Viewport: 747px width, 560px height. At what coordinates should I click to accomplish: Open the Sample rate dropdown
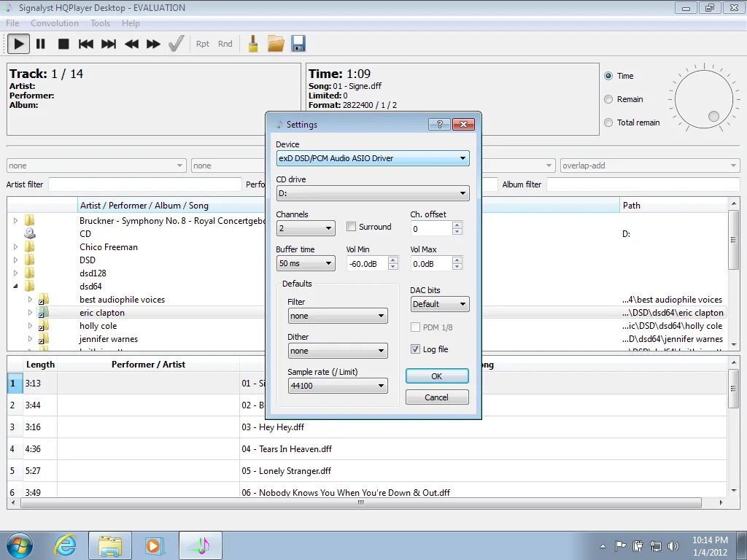coord(338,386)
